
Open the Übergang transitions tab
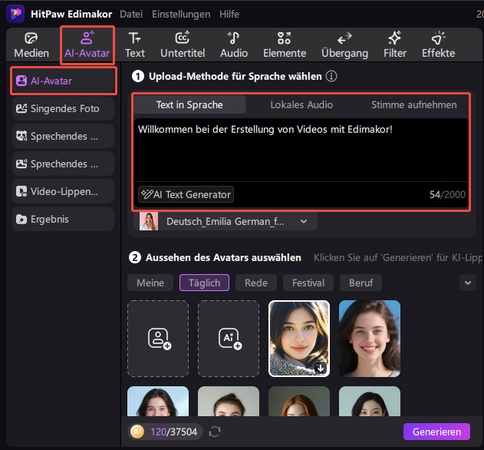click(345, 46)
